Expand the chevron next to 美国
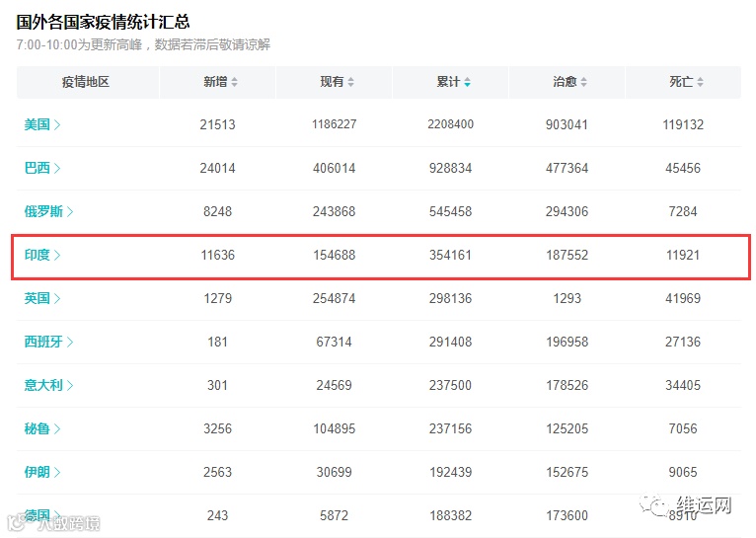 (57, 124)
